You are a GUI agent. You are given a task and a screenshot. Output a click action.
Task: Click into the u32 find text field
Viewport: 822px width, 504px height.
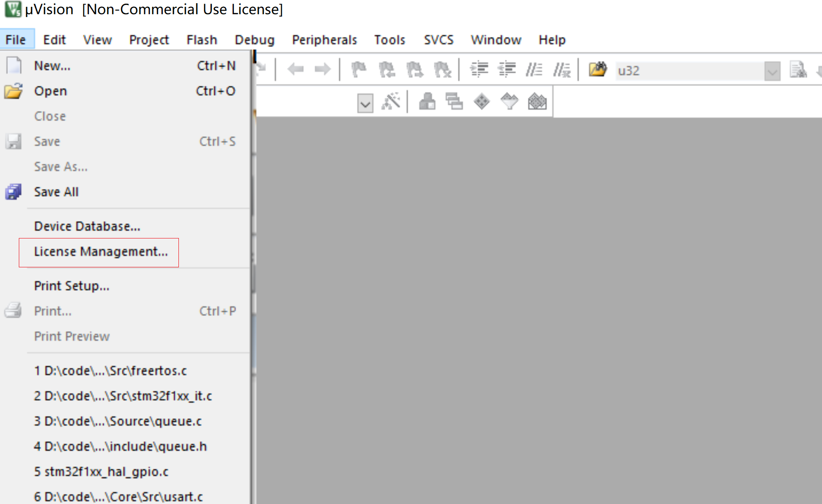click(689, 71)
